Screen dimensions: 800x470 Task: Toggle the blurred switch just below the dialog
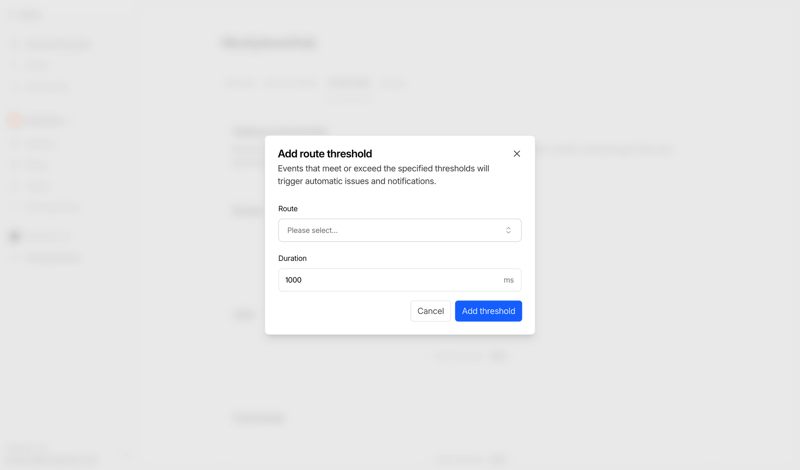click(x=498, y=356)
